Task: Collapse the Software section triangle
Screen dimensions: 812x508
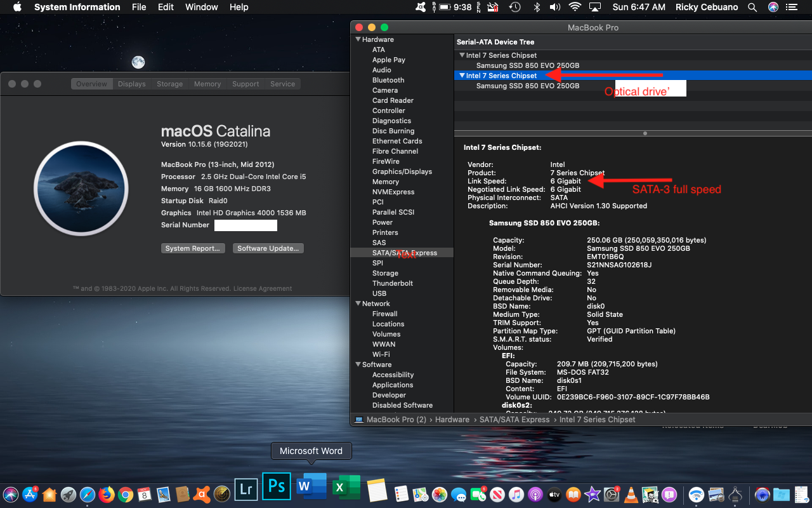Action: [358, 364]
